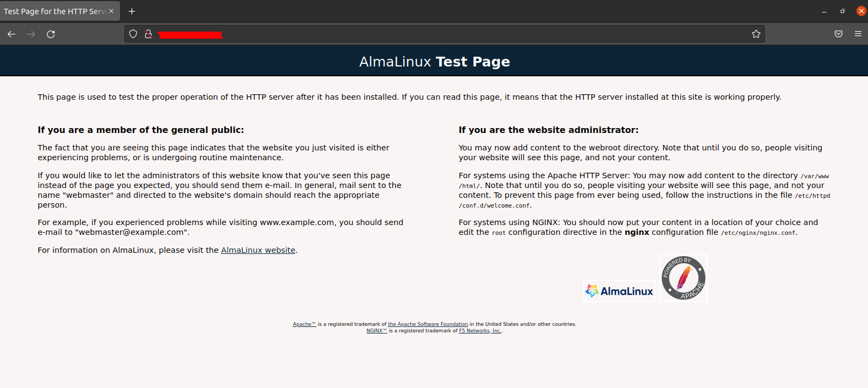This screenshot has height=388, width=868.
Task: Follow the Apache Software Foundation link
Action: pos(428,324)
